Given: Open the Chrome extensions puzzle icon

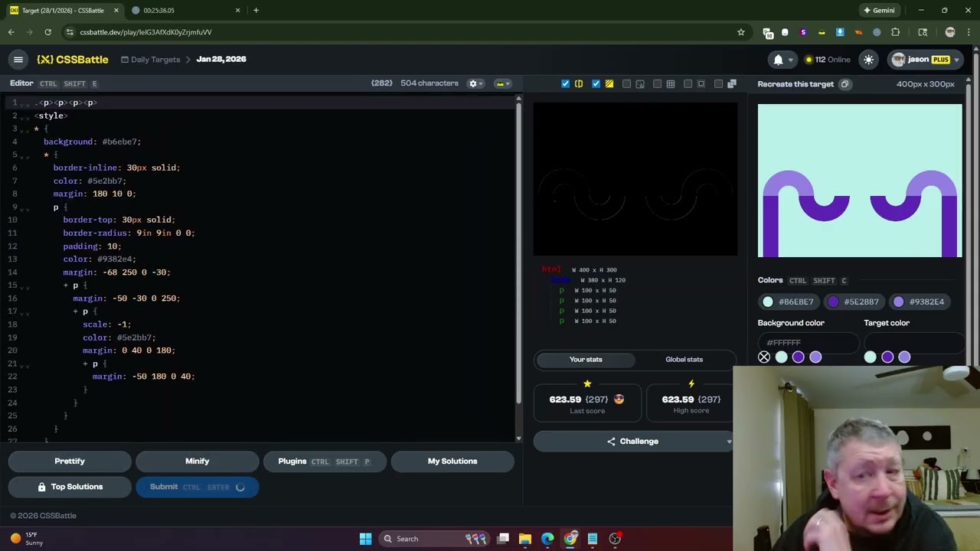Looking at the screenshot, I should [895, 32].
